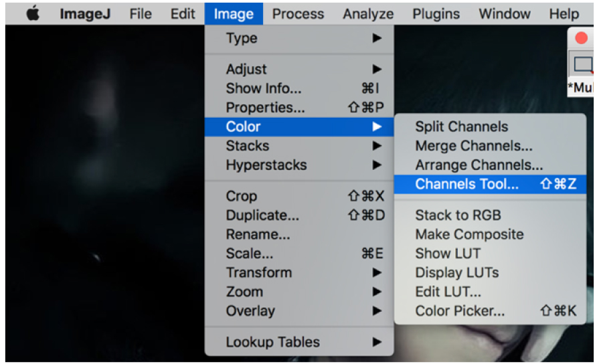Select Split Channels

(490, 126)
